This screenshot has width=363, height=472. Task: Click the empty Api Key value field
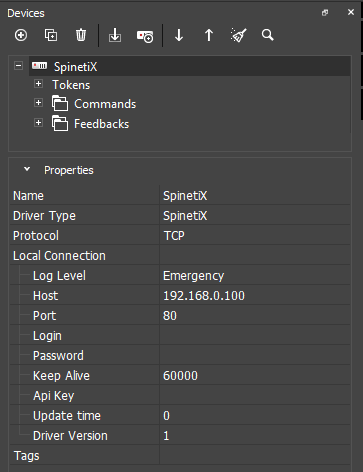(x=255, y=395)
